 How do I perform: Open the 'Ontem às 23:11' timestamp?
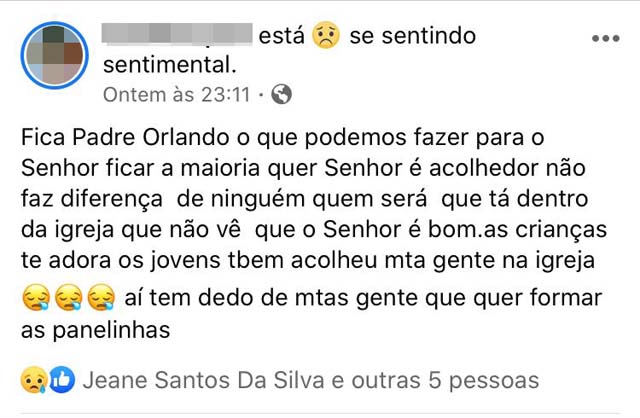click(x=176, y=95)
